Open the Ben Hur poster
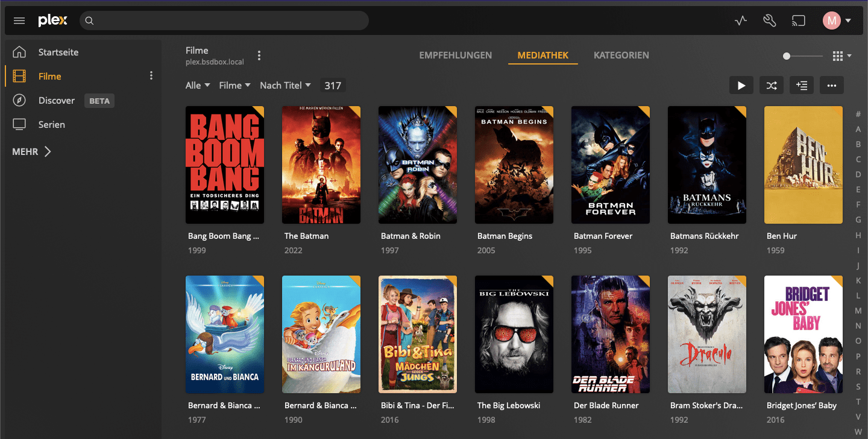 pos(804,165)
